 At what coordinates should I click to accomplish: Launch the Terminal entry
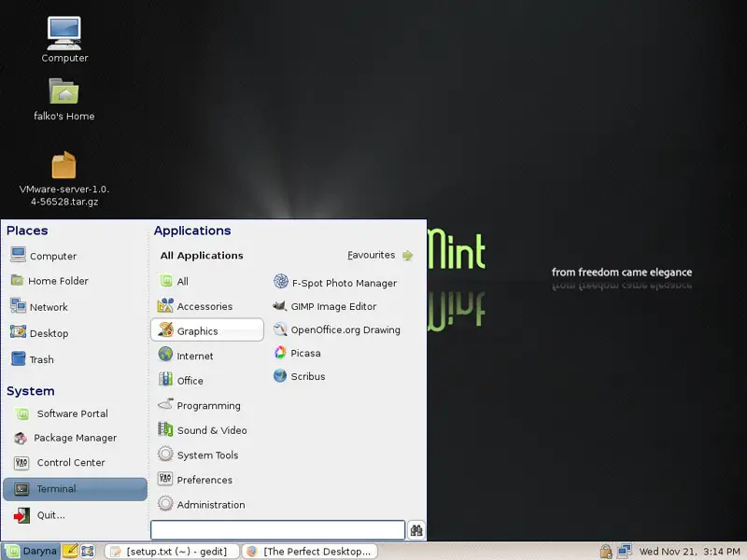pyautogui.click(x=75, y=489)
